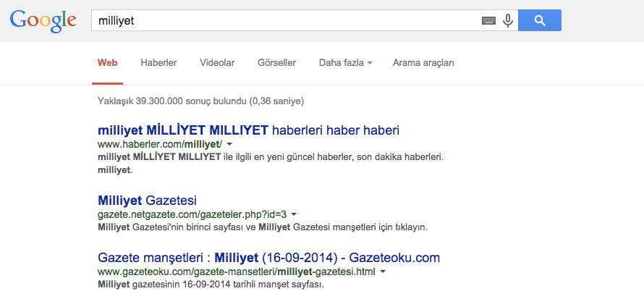Click snippet '16-09-2014 tarihli manşet sayfası'
Image resolution: width=644 pixels, height=299 pixels.
[255, 285]
